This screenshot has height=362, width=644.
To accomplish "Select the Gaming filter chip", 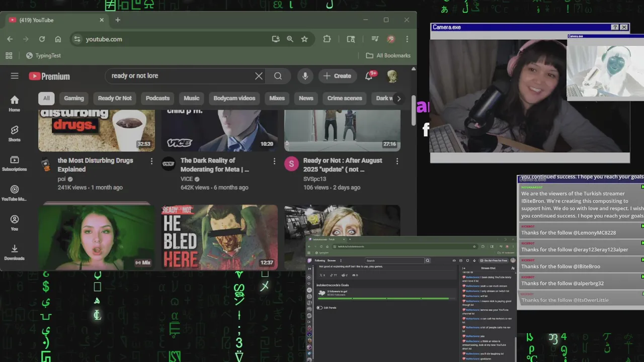I will (x=74, y=99).
